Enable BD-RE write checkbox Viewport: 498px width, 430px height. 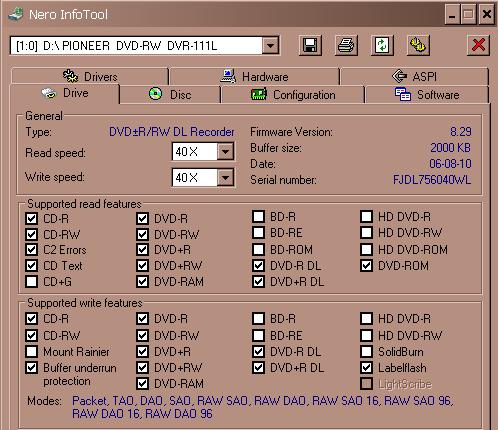point(258,335)
